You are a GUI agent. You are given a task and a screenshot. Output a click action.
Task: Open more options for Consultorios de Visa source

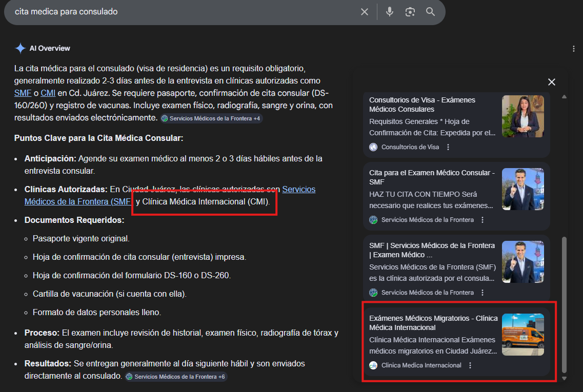[x=448, y=147]
